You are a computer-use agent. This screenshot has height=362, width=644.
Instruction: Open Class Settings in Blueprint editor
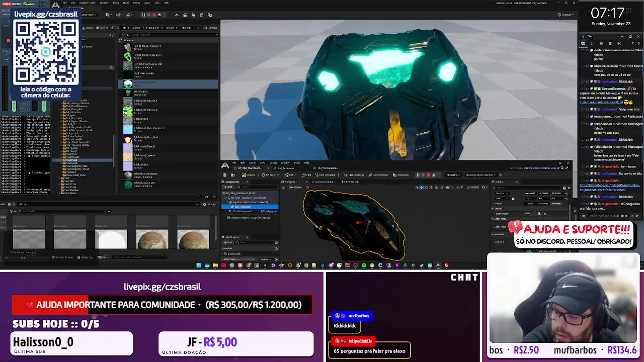(354, 175)
